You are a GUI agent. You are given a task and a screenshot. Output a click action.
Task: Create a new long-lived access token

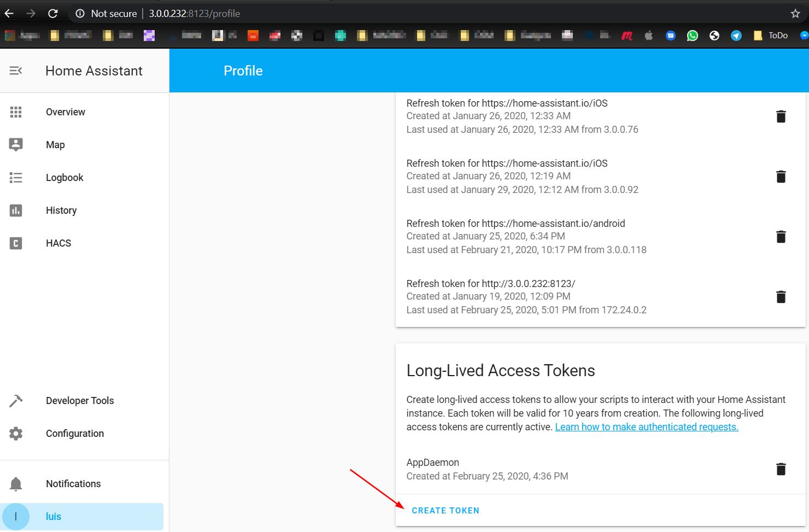pyautogui.click(x=445, y=510)
